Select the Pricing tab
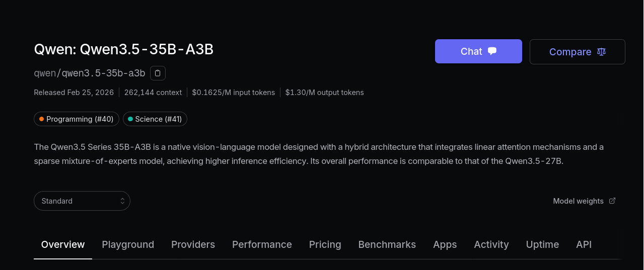Viewport: 644px width, 270px height. point(325,244)
